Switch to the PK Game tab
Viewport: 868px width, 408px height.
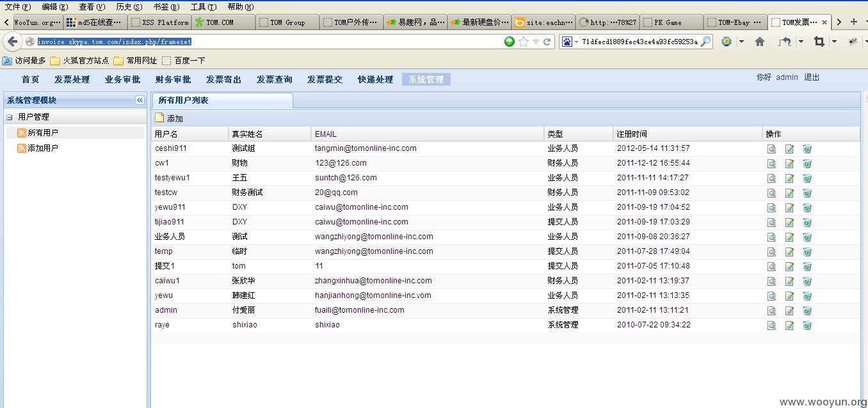click(x=671, y=22)
